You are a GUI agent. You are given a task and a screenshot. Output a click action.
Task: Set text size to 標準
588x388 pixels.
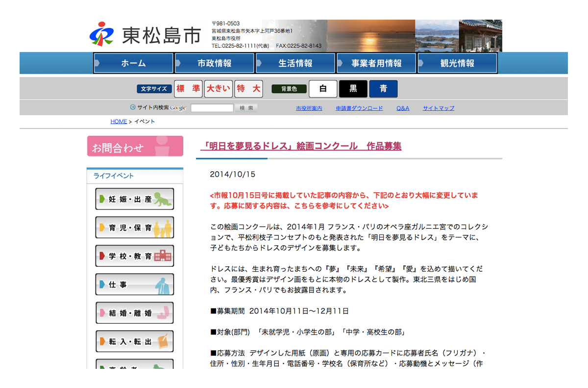188,89
